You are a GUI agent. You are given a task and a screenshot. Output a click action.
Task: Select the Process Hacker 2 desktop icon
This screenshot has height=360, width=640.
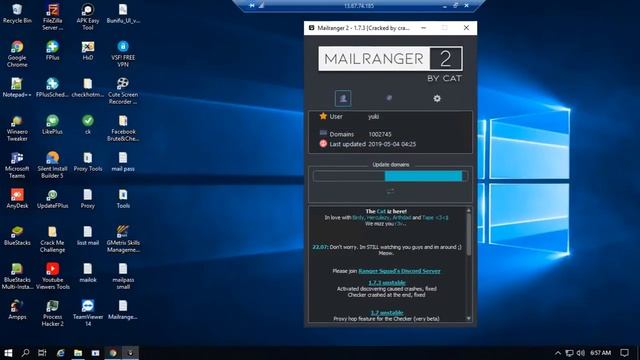tap(52, 313)
